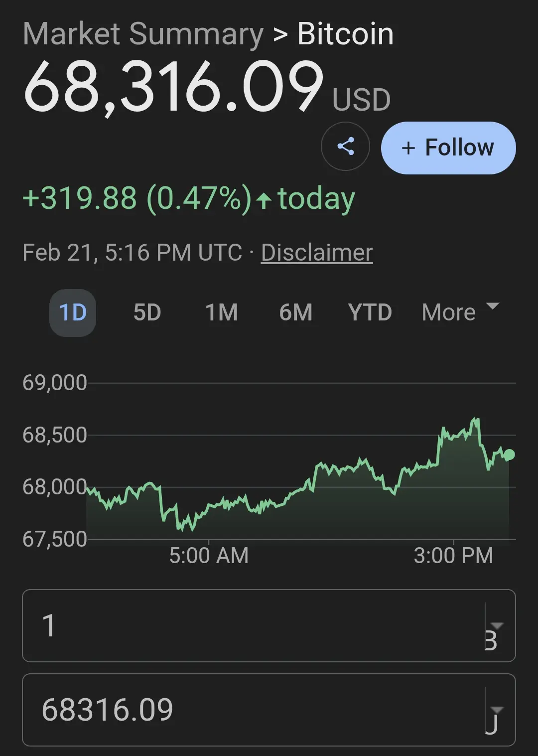
Task: Show the 1M price chart
Action: pos(221,313)
